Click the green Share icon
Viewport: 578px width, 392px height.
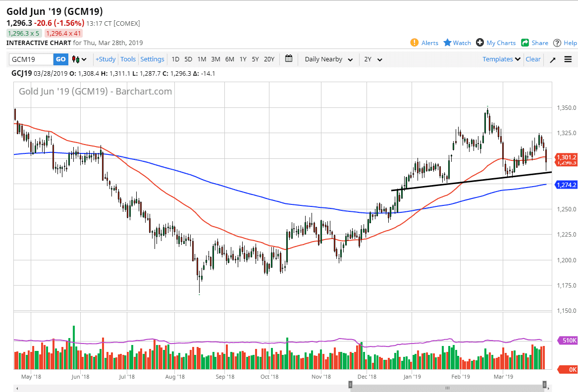525,43
